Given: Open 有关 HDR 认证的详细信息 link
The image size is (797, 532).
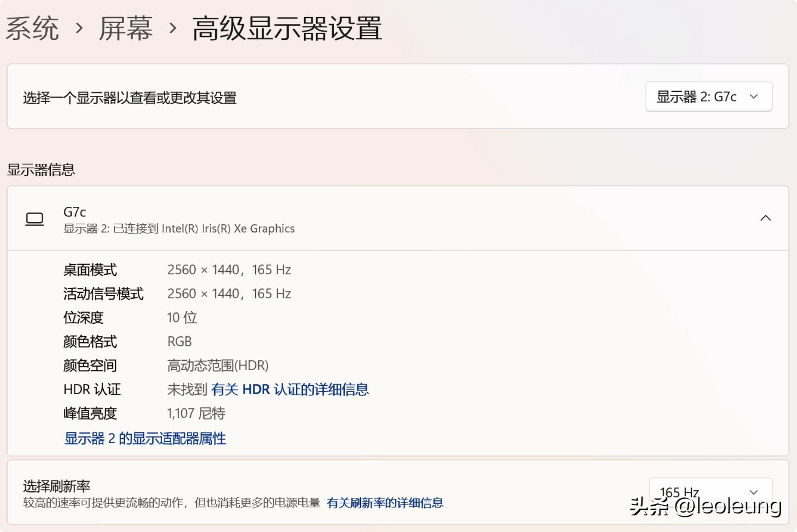Looking at the screenshot, I should coord(291,390).
